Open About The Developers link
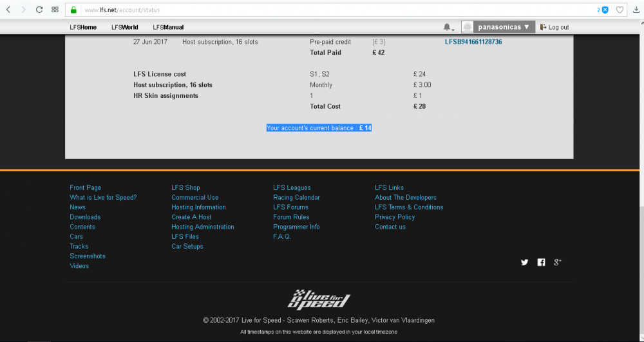Viewport: 644px width, 342px height. [x=406, y=198]
